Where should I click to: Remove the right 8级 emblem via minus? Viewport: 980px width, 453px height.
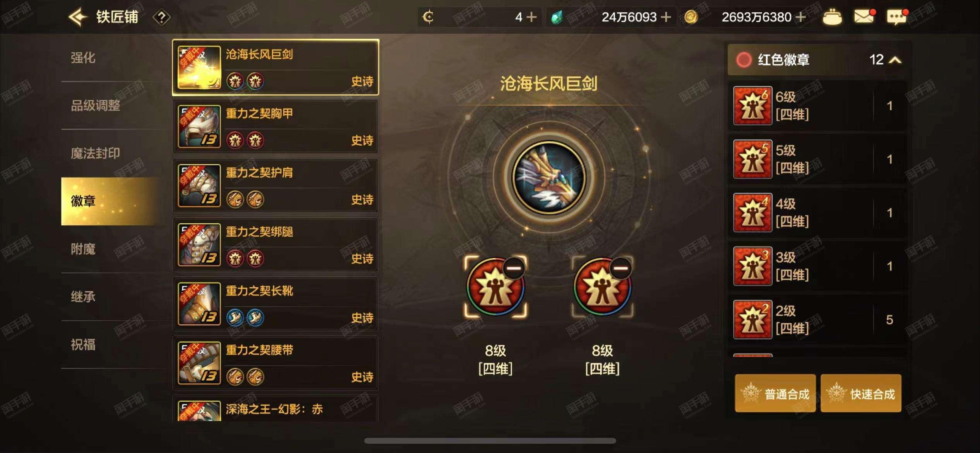coord(620,268)
